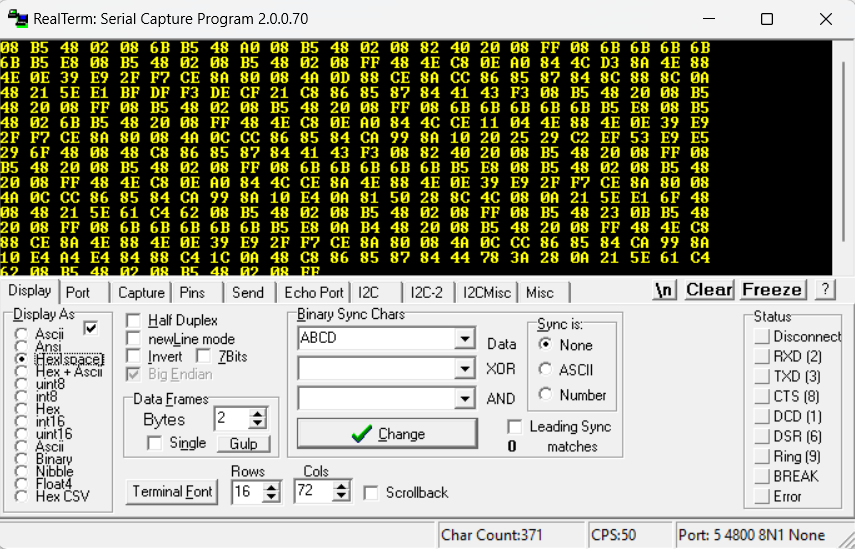
Task: Toggle Leading Sync checkbox
Action: click(x=514, y=426)
